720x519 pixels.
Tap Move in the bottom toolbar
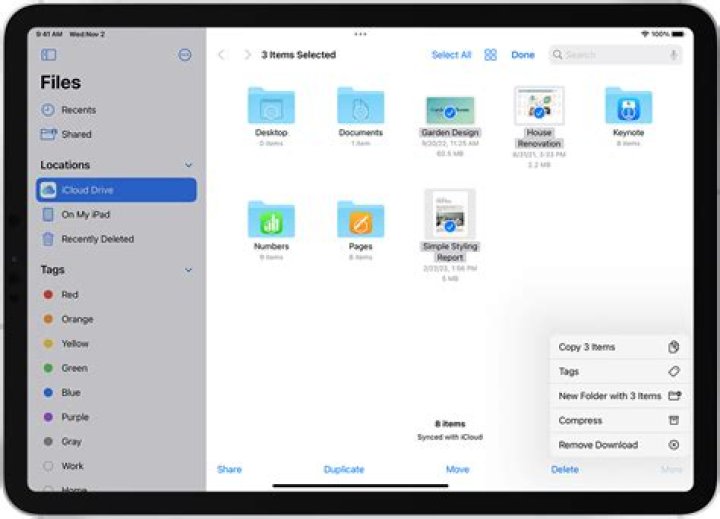click(x=458, y=469)
